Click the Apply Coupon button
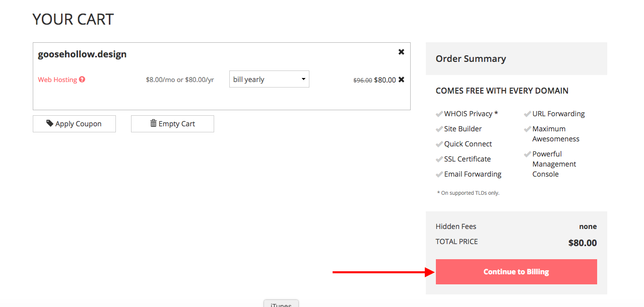The width and height of the screenshot is (644, 307). click(x=74, y=124)
